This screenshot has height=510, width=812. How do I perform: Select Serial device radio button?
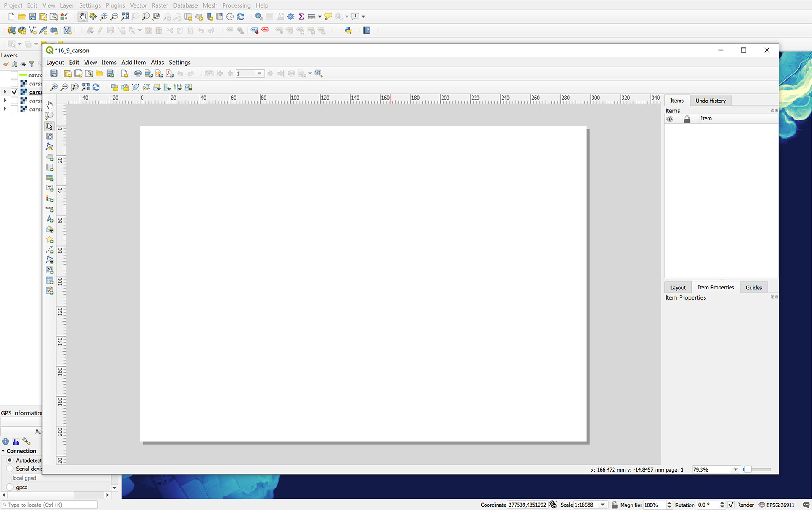point(10,469)
